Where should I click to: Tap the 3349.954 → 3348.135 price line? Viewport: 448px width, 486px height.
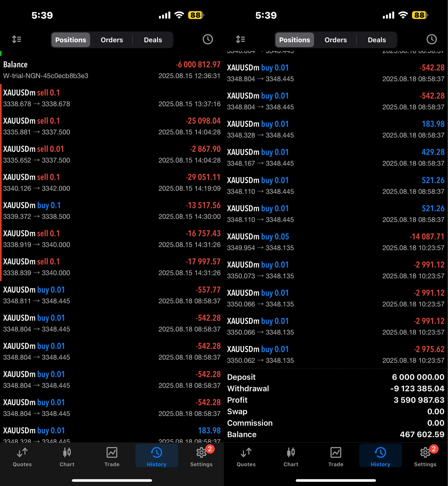[260, 248]
